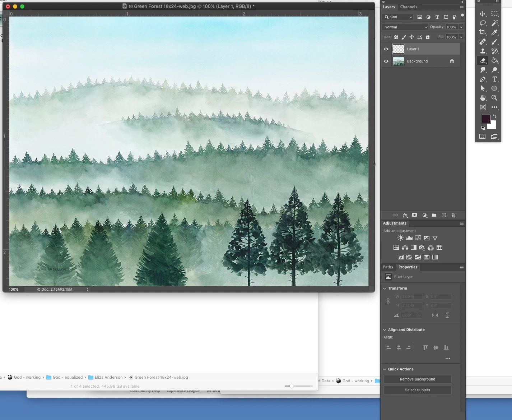Select the Path Selection tool
512x420 pixels.
pyautogui.click(x=483, y=88)
